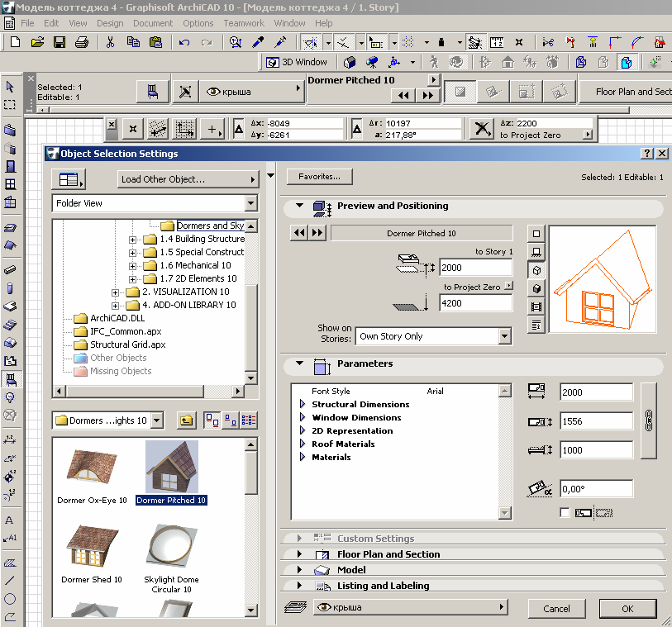Click the New document toolbar icon
The width and height of the screenshot is (672, 627).
click(15, 42)
